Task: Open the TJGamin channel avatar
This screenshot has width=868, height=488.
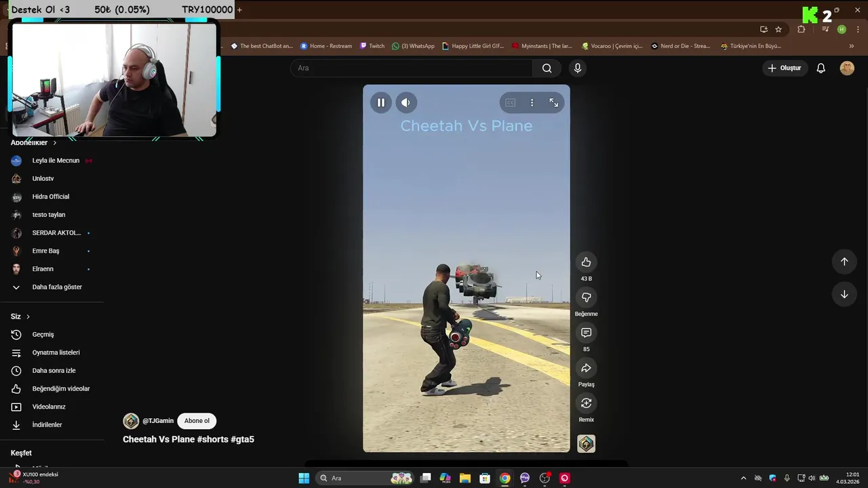Action: tap(131, 421)
